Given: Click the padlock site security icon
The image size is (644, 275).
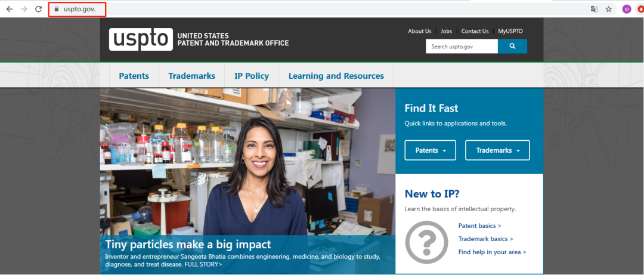Looking at the screenshot, I should tap(57, 9).
